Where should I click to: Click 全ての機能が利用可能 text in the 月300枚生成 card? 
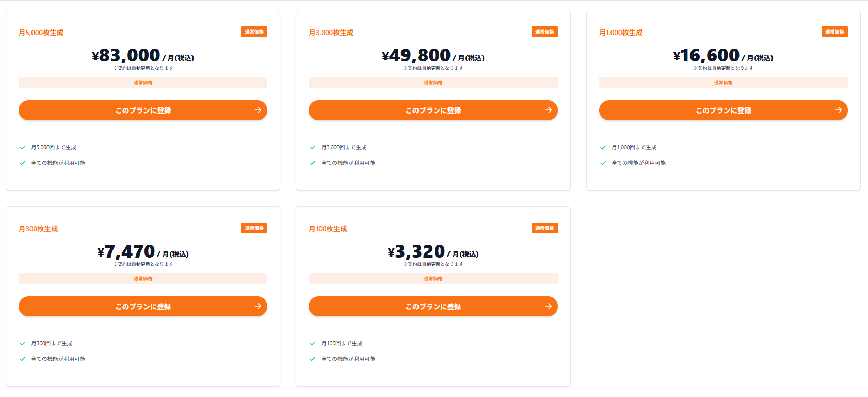tap(58, 359)
